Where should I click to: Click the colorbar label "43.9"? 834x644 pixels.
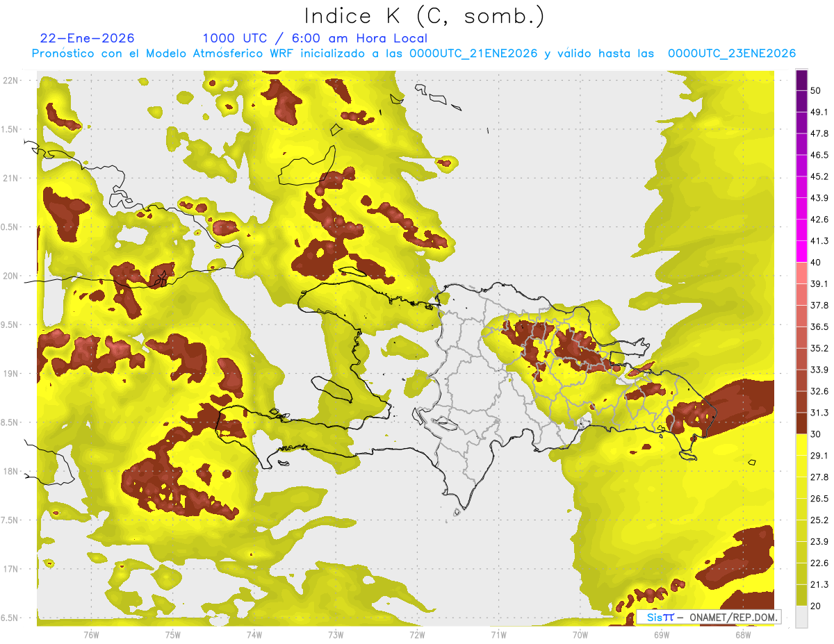pyautogui.click(x=819, y=199)
